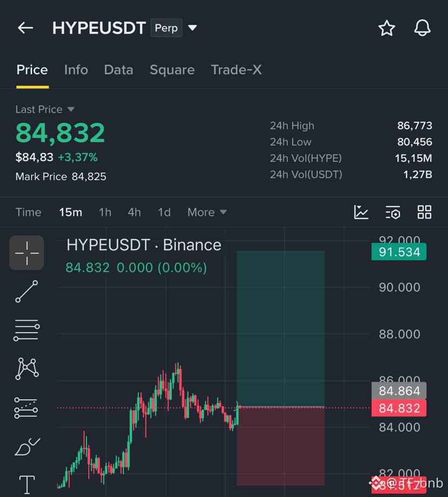
Task: Select the 1d interval
Action: 164,212
